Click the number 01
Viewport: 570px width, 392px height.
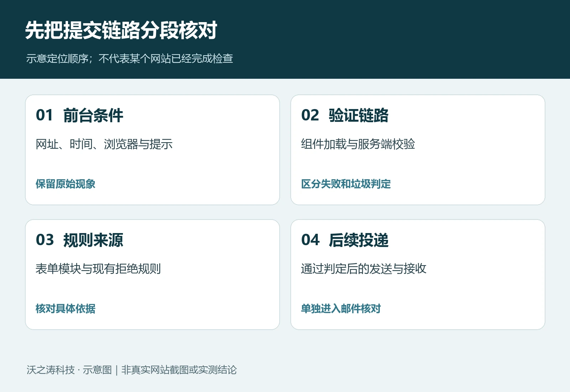coord(45,115)
